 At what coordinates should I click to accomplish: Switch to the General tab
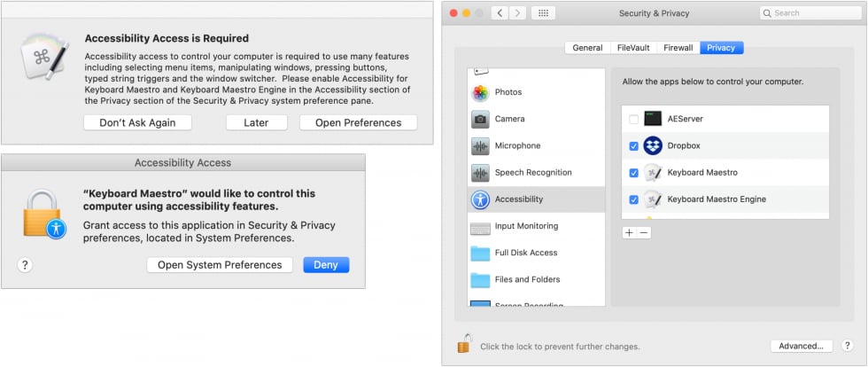tap(587, 48)
